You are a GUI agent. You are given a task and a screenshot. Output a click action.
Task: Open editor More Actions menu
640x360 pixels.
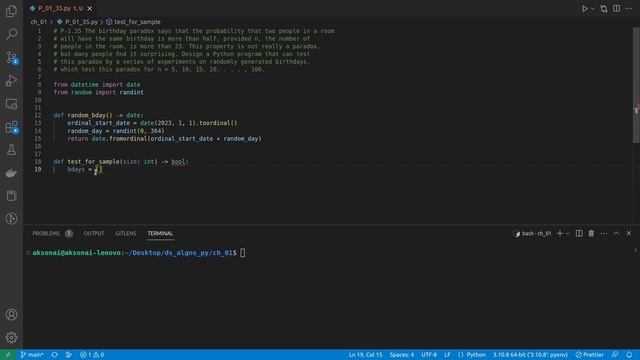629,9
